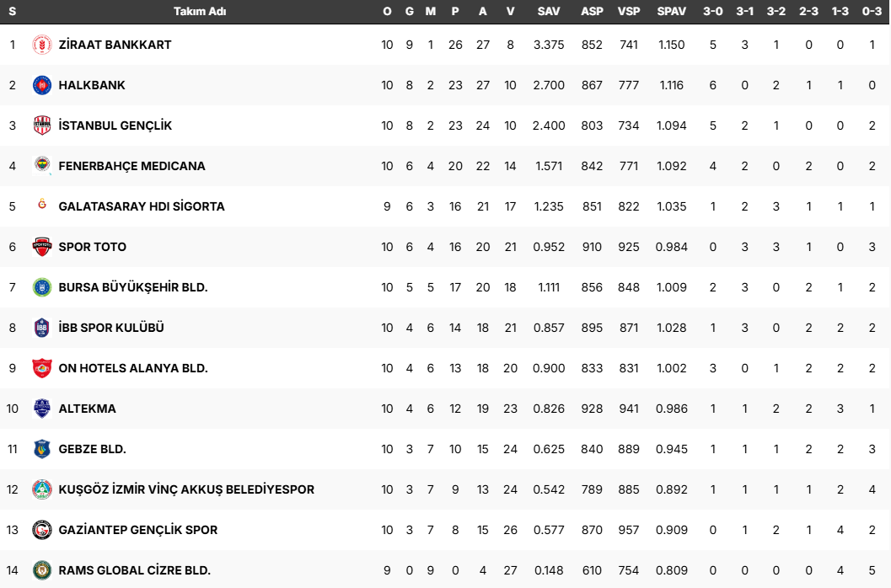Viewport: 891px width, 588px height.
Task: Click the Fenerbahçe Medicana logo
Action: pyautogui.click(x=42, y=166)
